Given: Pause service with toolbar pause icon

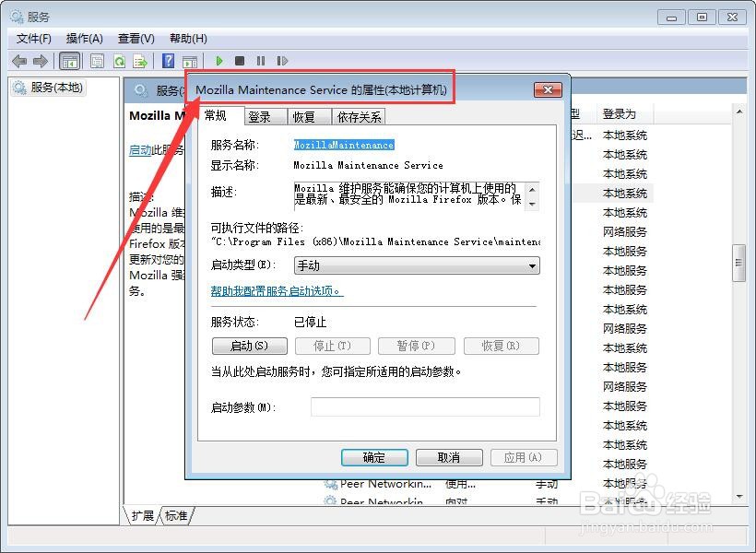Looking at the screenshot, I should [x=261, y=61].
